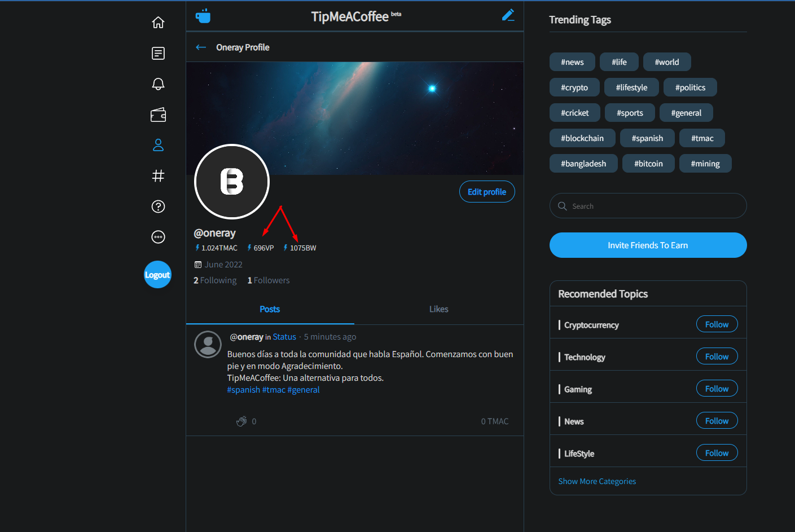Follow the News topic
Image resolution: width=795 pixels, height=532 pixels.
717,421
